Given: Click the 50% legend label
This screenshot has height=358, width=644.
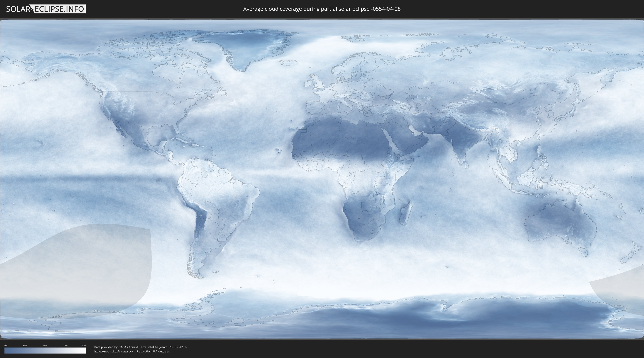Looking at the screenshot, I should pyautogui.click(x=45, y=345).
